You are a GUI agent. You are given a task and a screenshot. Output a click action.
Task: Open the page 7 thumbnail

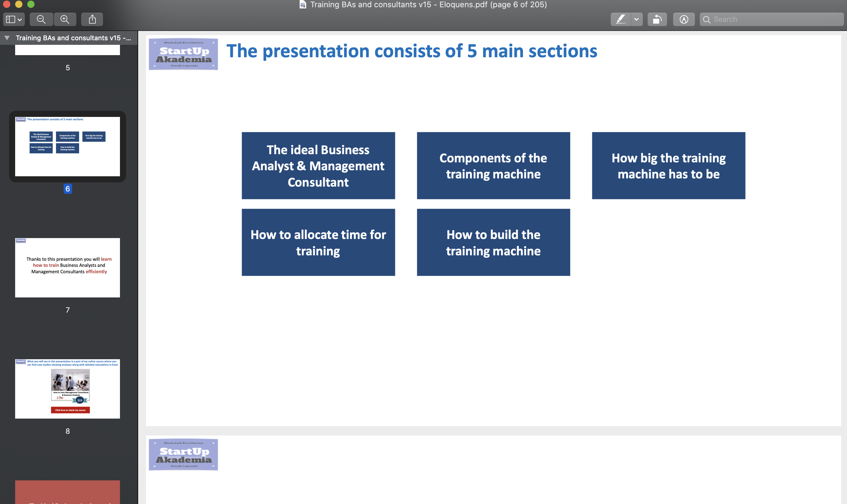point(67,268)
